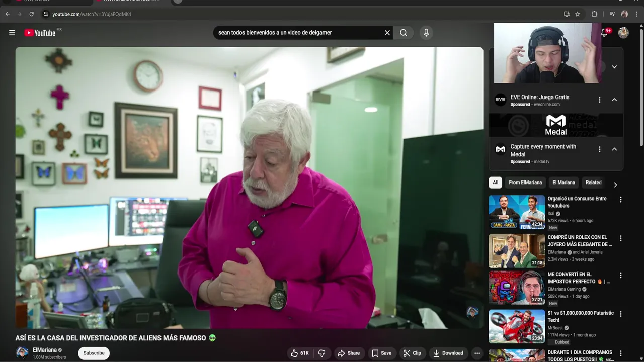Open options for Medal ad
The width and height of the screenshot is (644, 362).
coord(599,149)
